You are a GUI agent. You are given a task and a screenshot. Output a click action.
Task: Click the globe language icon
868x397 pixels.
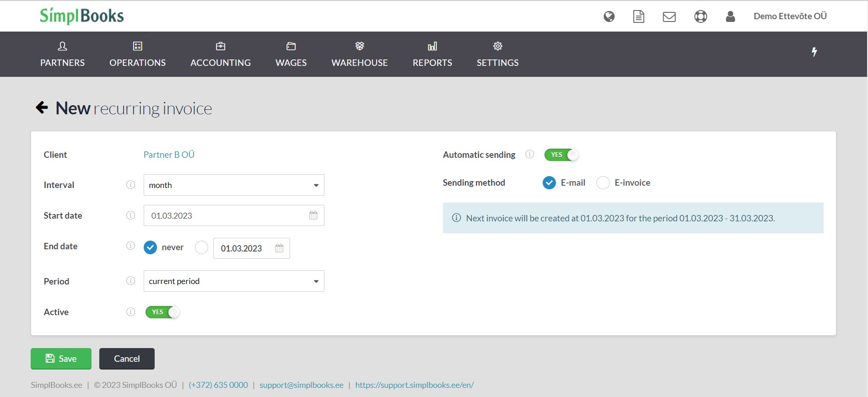click(609, 16)
